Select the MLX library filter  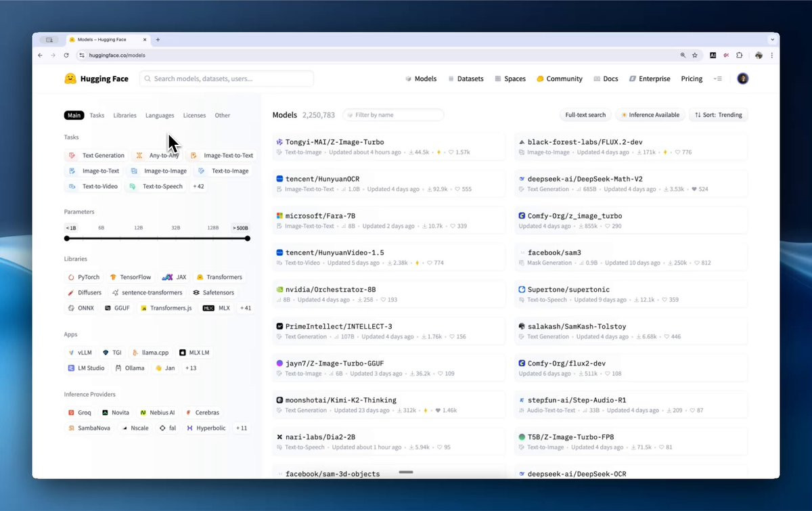217,308
